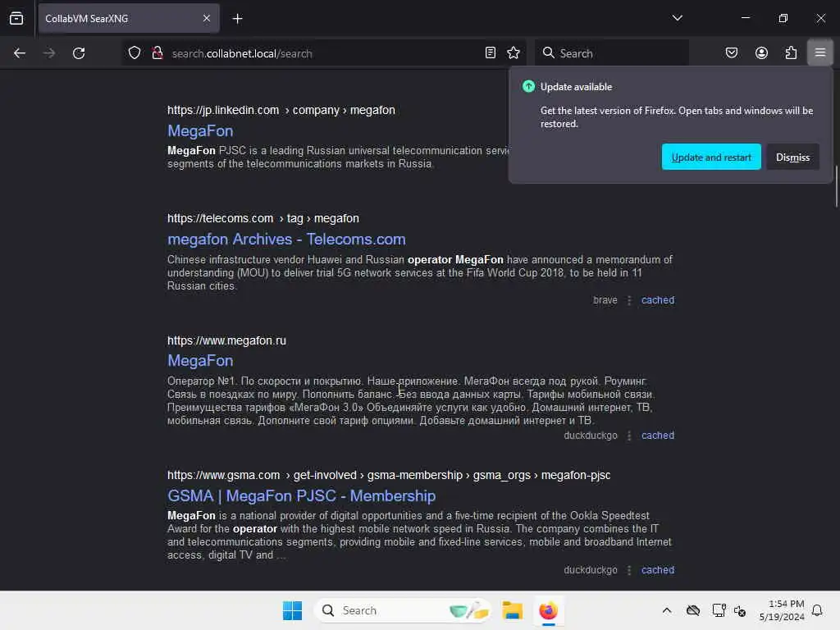Click duckduckgo label under GSMA result
This screenshot has height=630, width=840.
click(x=591, y=569)
